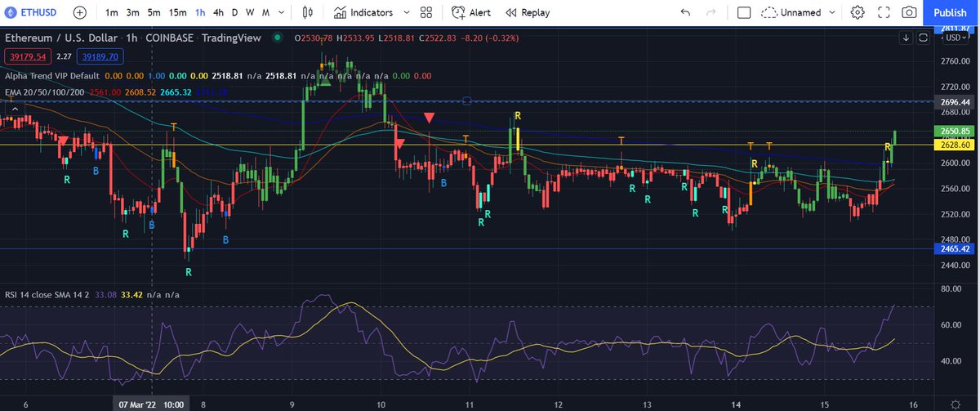
Task: Enter fullscreen mode
Action: click(884, 12)
